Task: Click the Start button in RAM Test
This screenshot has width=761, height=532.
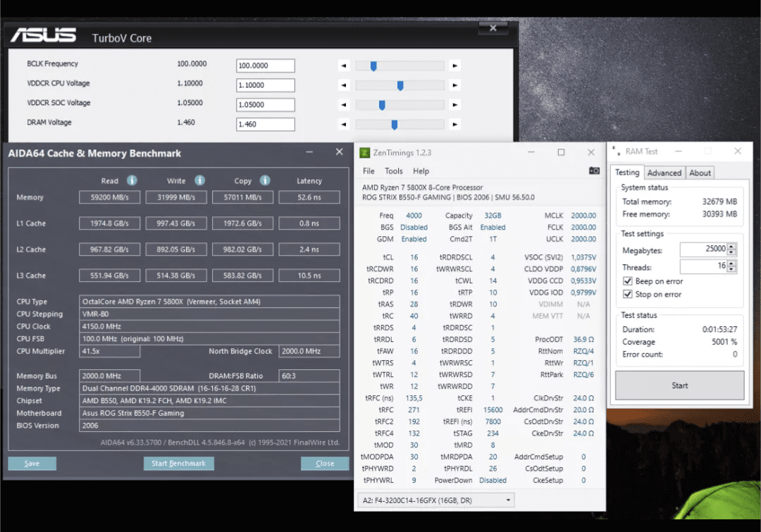Action: (679, 385)
